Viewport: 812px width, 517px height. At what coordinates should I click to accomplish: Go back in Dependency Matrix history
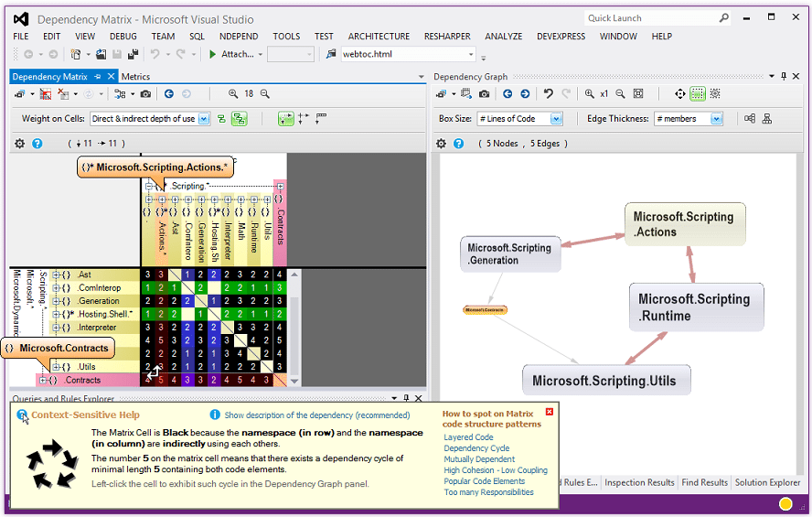(x=169, y=93)
